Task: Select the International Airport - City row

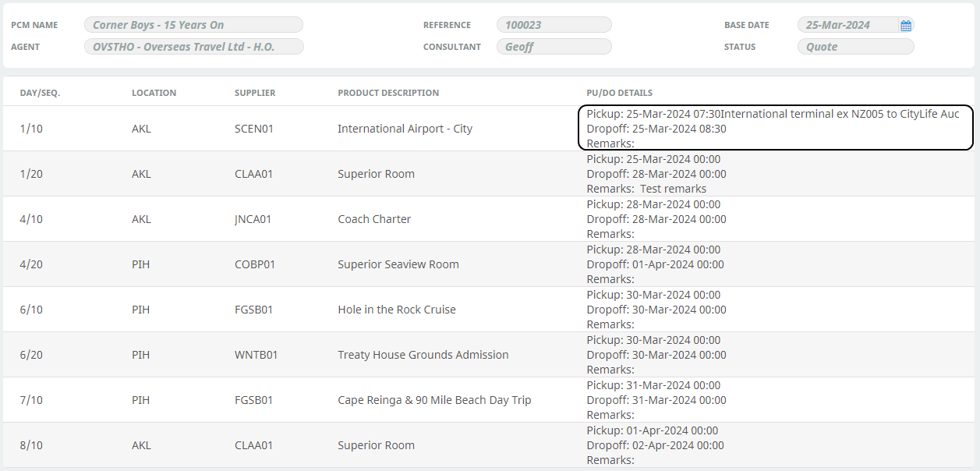Action: (x=405, y=129)
